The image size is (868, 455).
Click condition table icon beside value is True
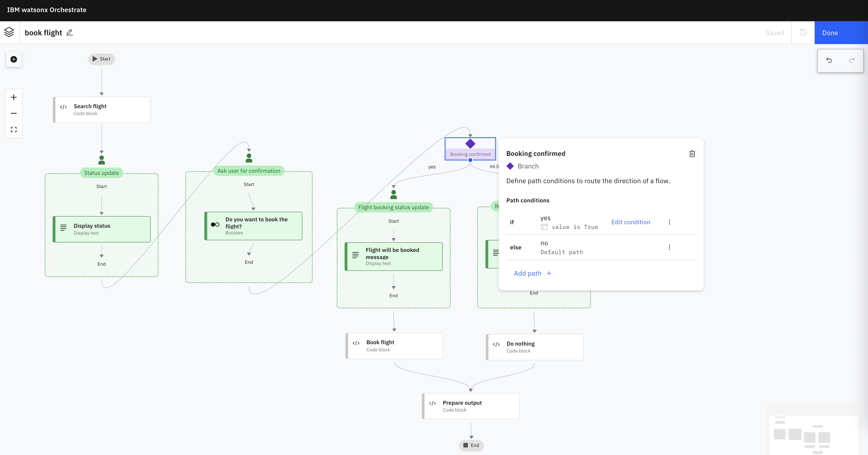coord(544,227)
